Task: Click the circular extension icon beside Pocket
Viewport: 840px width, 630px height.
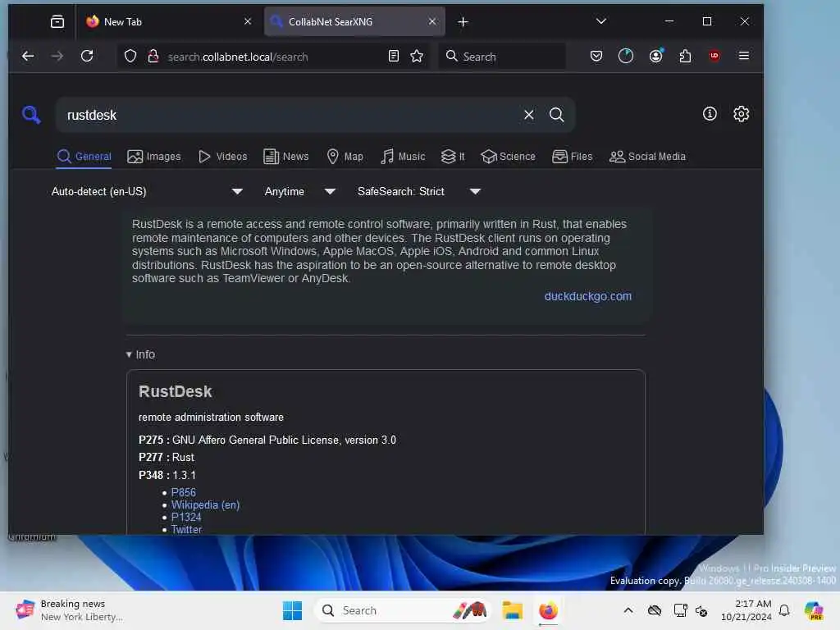Action: click(x=626, y=57)
